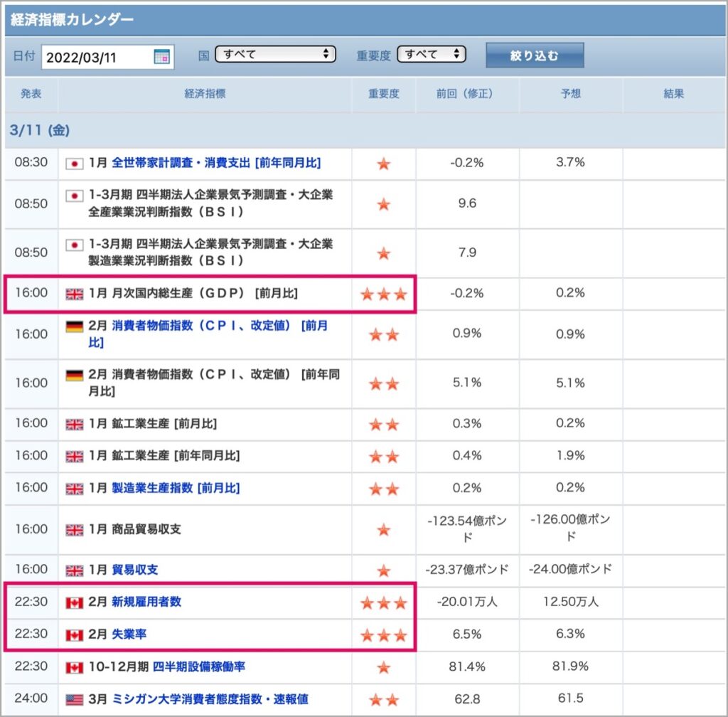Click the UK flag beside 製造業生産指数

coord(74,489)
